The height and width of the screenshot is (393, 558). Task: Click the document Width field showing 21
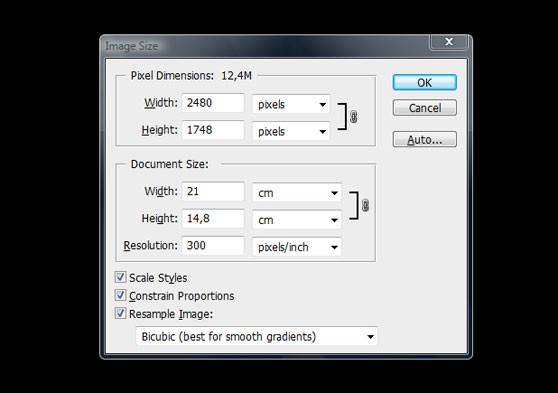tap(213, 192)
